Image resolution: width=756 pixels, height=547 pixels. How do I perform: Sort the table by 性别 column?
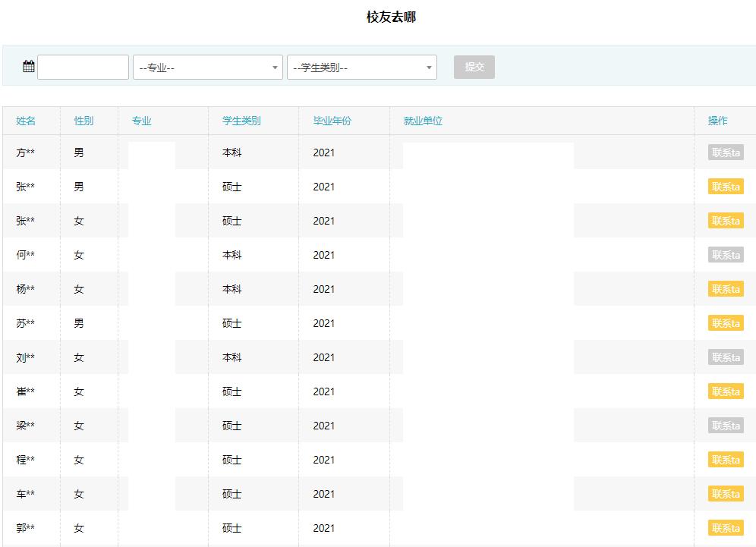click(83, 120)
